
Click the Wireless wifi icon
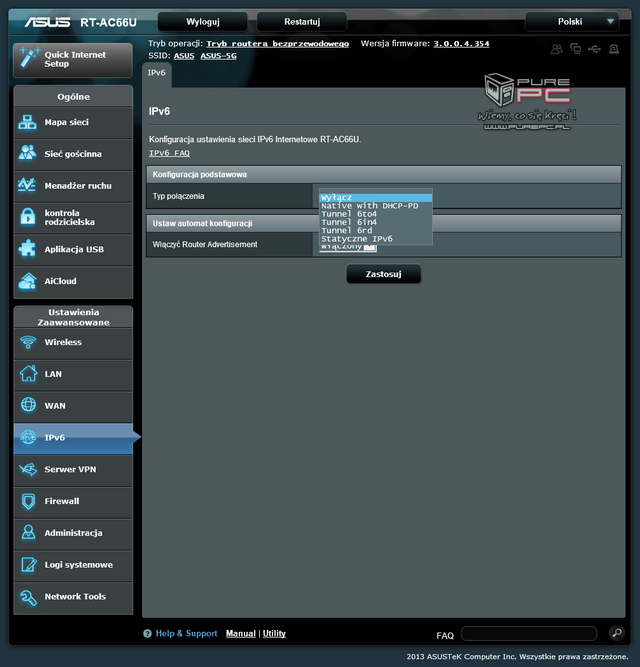tap(28, 342)
